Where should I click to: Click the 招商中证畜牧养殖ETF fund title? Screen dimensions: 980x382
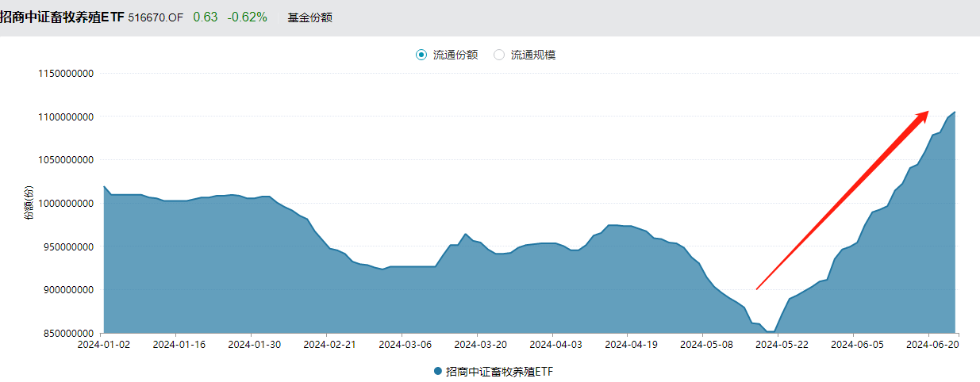(62, 17)
